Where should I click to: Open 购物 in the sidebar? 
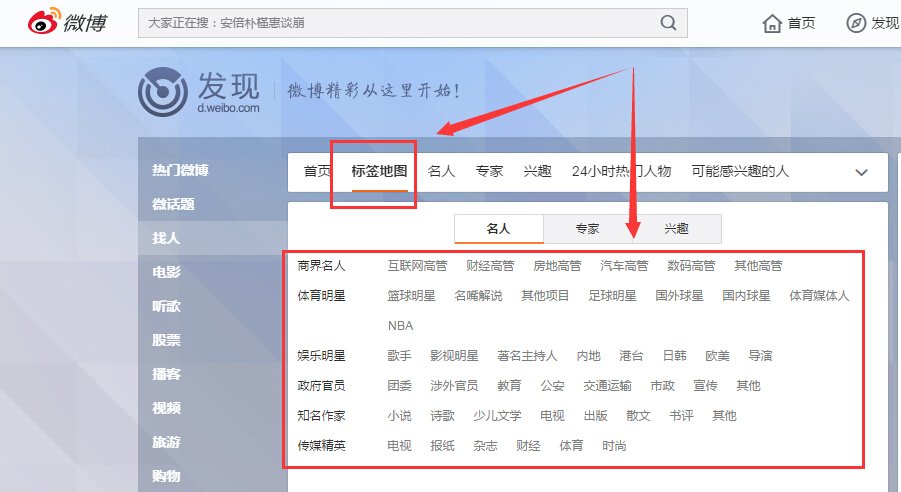click(166, 475)
